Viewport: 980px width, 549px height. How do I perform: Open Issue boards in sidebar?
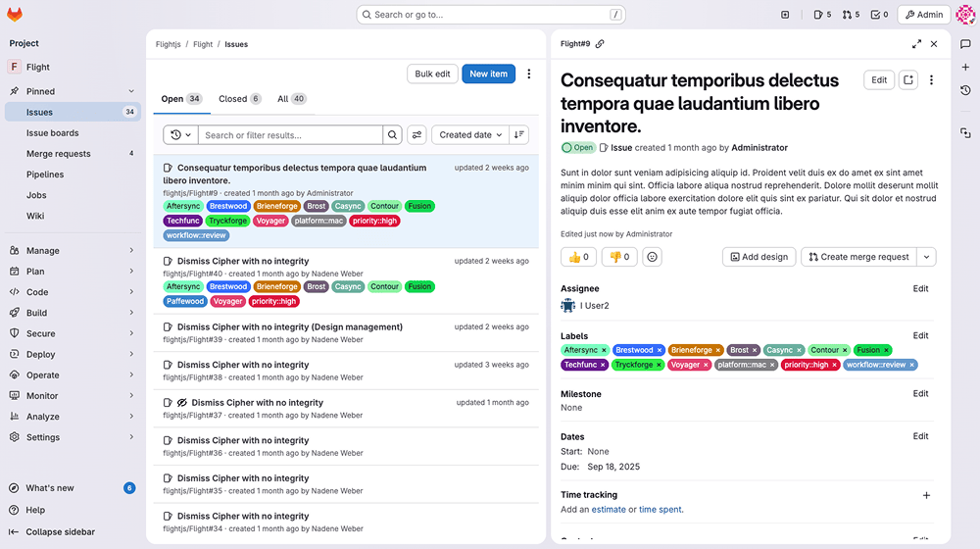click(x=53, y=133)
